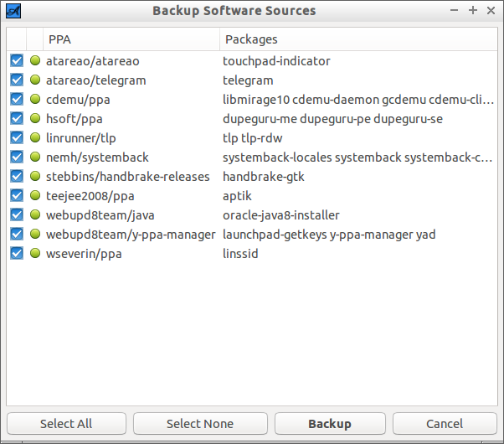Click the Select None button
This screenshot has width=504, height=444.
[x=200, y=423]
